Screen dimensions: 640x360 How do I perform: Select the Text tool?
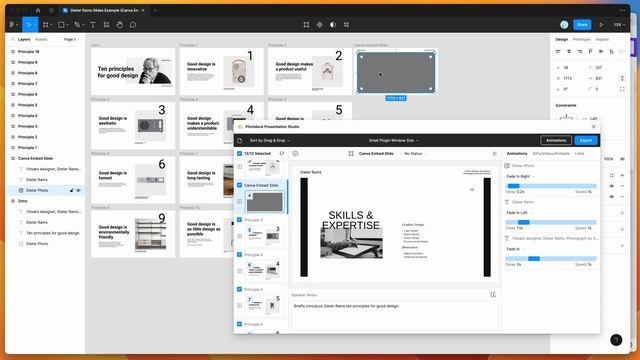click(93, 25)
